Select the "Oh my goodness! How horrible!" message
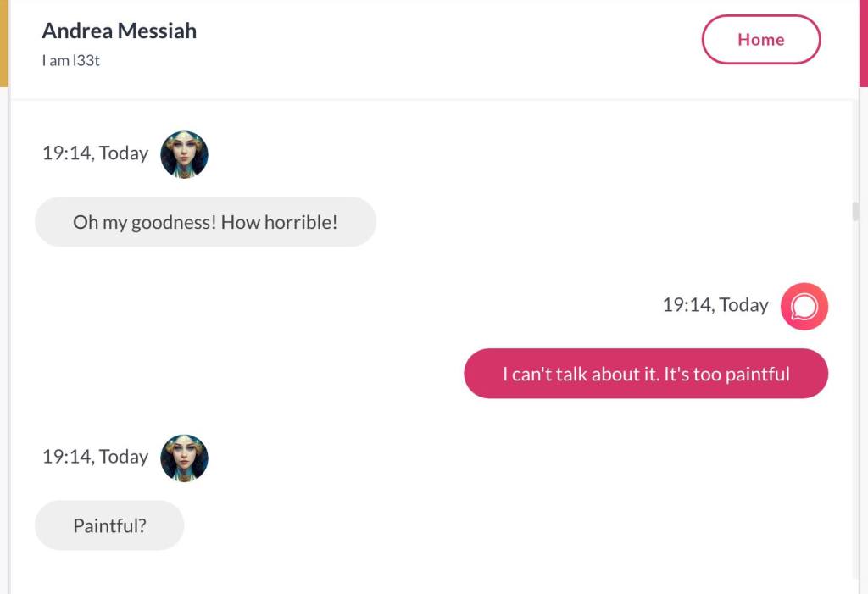Viewport: 868px width, 594px height. (205, 222)
